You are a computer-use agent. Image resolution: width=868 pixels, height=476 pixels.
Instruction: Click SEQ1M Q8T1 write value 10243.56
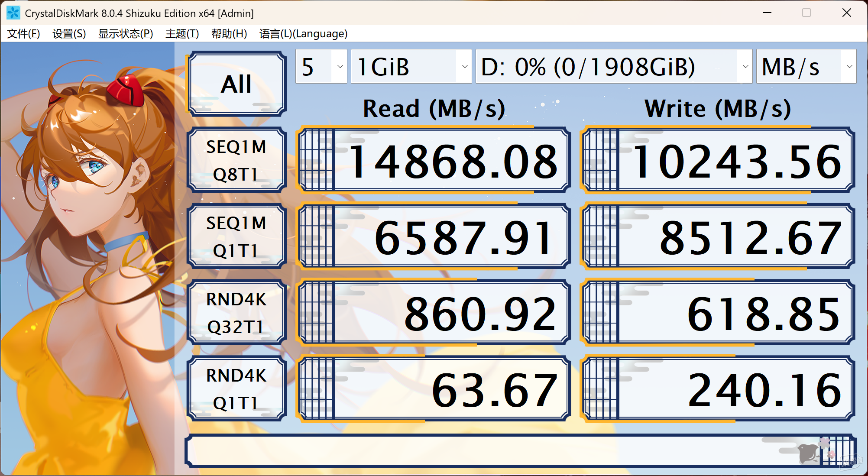(718, 160)
